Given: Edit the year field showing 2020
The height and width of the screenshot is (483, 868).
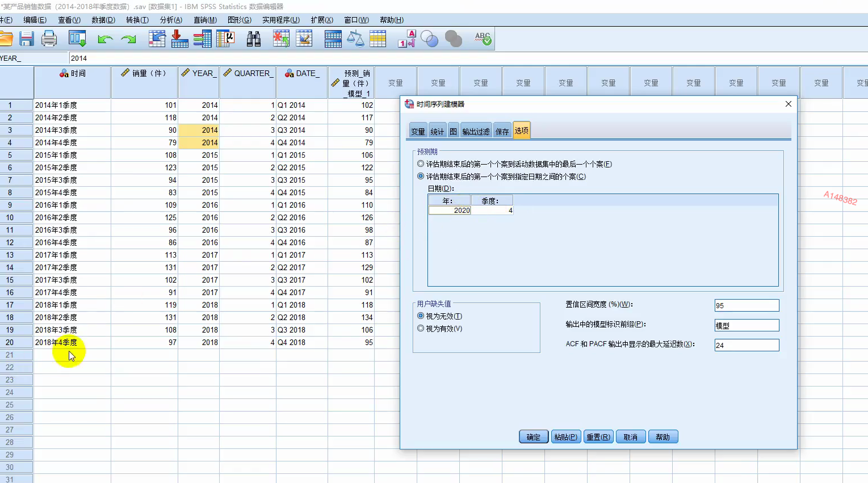Looking at the screenshot, I should (x=450, y=211).
